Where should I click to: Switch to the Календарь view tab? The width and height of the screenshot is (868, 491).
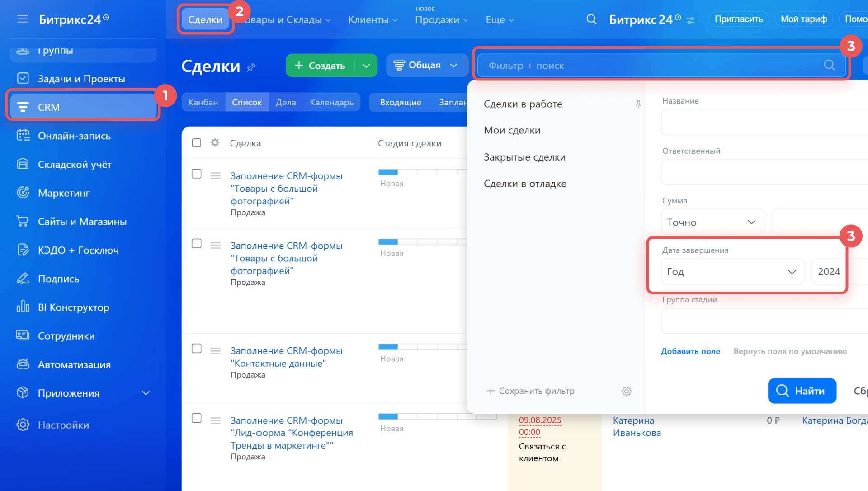tap(332, 102)
